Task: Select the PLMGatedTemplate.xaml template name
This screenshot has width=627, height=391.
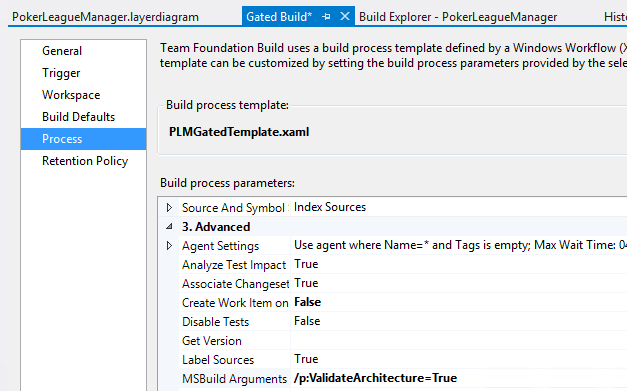Action: pos(239,132)
